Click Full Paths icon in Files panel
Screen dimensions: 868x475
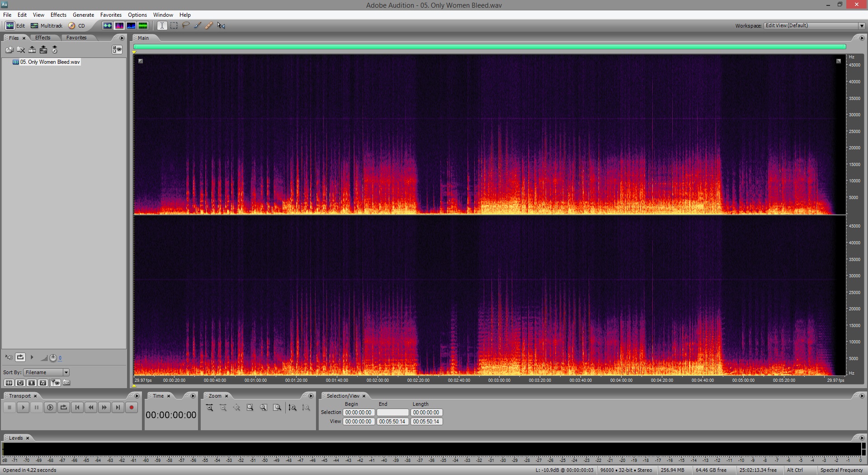66,383
